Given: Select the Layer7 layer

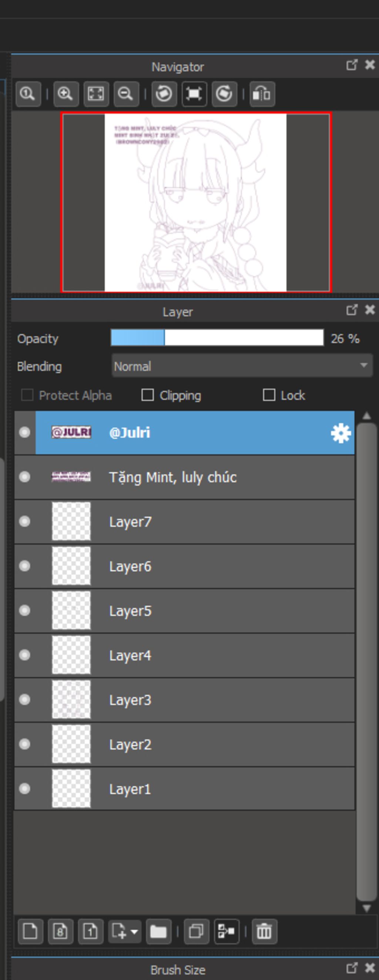Looking at the screenshot, I should [184, 521].
